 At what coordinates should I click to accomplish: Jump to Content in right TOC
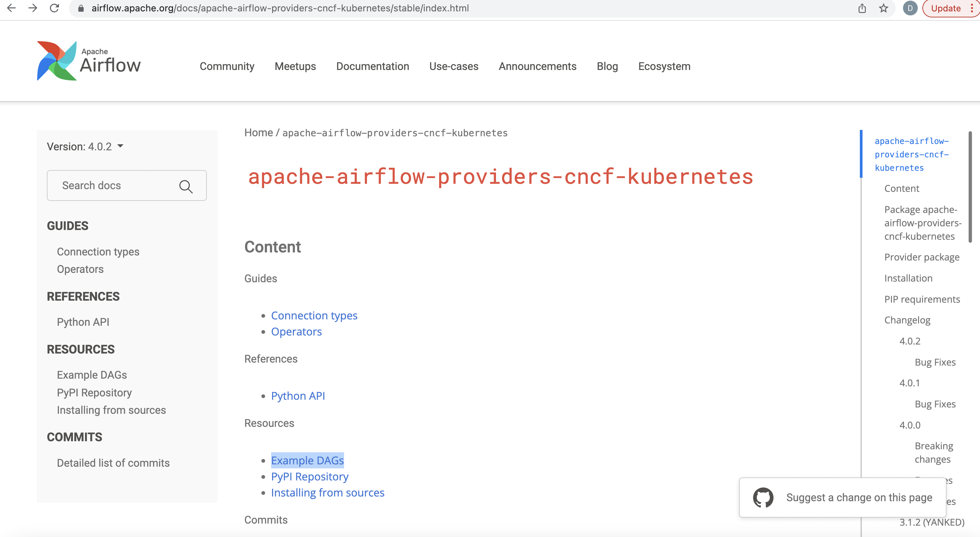tap(902, 188)
